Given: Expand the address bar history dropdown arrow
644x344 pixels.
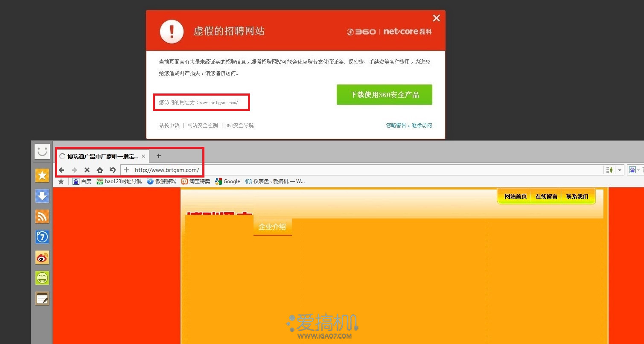Looking at the screenshot, I should (620, 170).
